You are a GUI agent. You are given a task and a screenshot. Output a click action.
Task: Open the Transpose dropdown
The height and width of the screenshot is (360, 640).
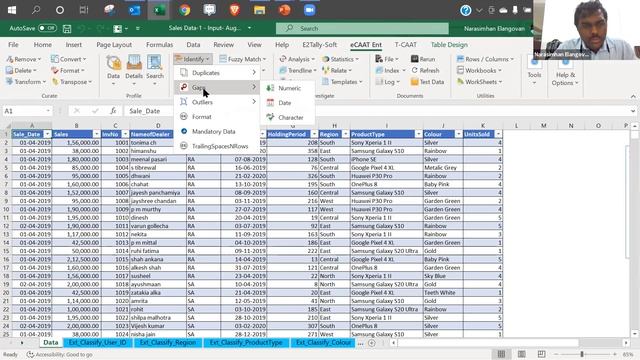point(72,82)
